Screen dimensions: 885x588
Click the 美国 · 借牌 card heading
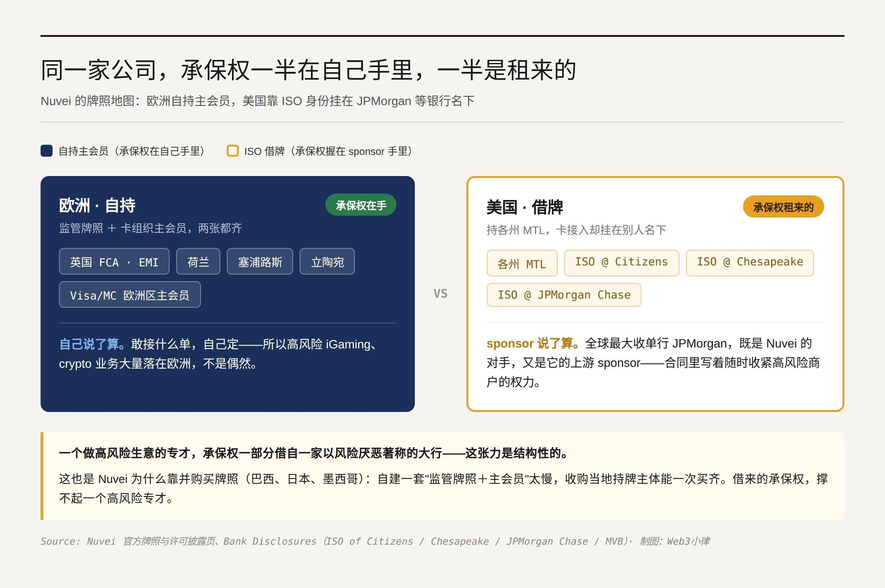click(x=525, y=207)
